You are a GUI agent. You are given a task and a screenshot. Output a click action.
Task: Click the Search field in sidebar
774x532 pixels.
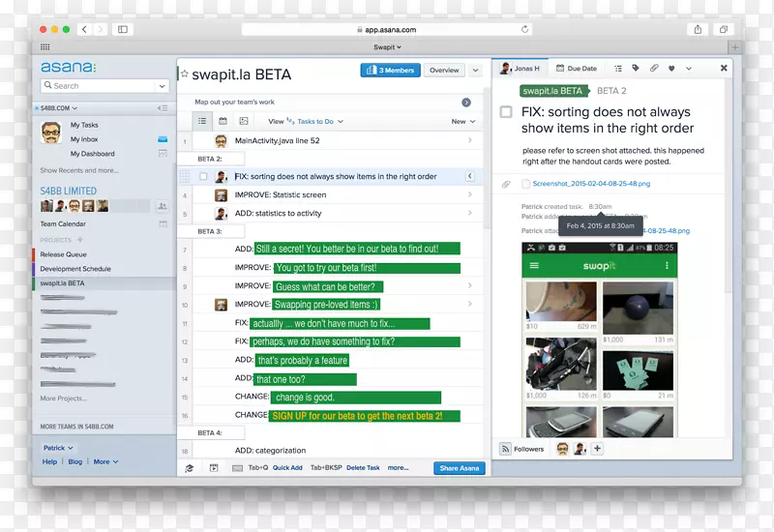(104, 86)
